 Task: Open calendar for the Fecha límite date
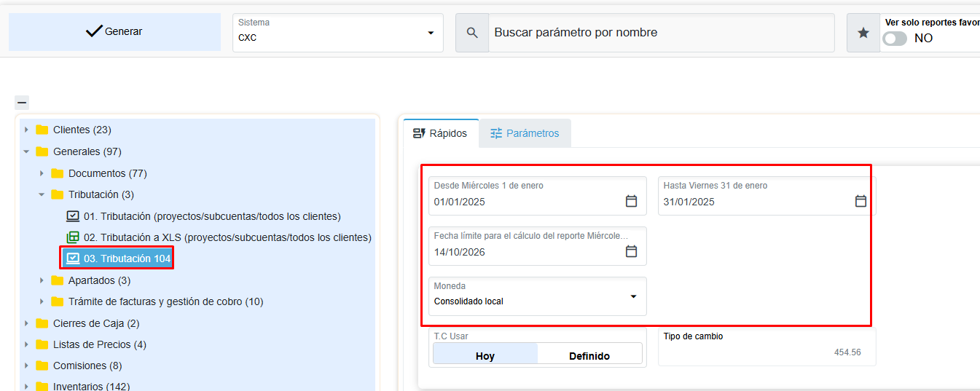(632, 251)
